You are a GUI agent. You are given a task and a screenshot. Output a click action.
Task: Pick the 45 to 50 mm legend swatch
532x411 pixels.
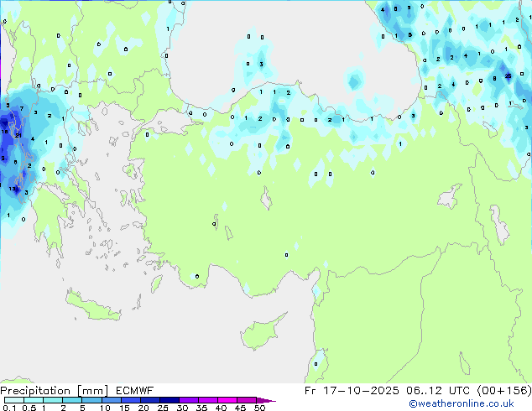(247, 400)
